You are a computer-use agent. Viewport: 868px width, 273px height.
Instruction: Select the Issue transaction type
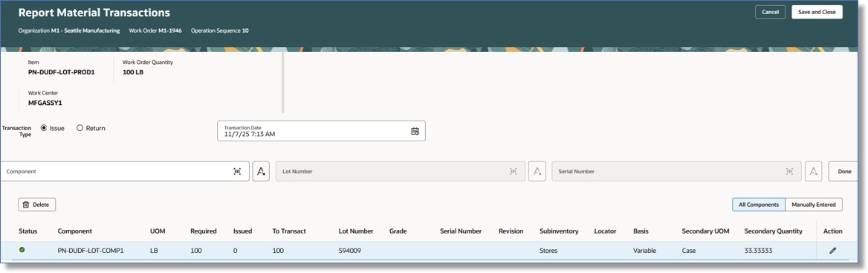pos(44,128)
